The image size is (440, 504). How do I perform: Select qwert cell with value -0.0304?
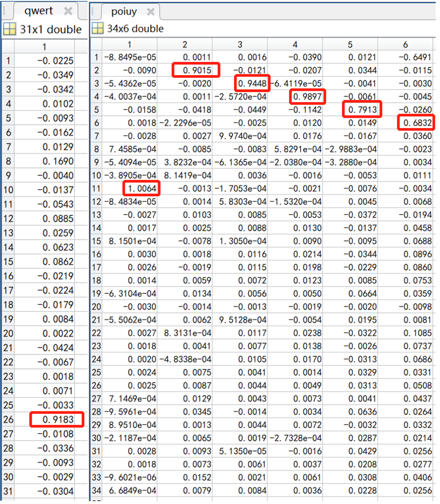[x=45, y=491]
